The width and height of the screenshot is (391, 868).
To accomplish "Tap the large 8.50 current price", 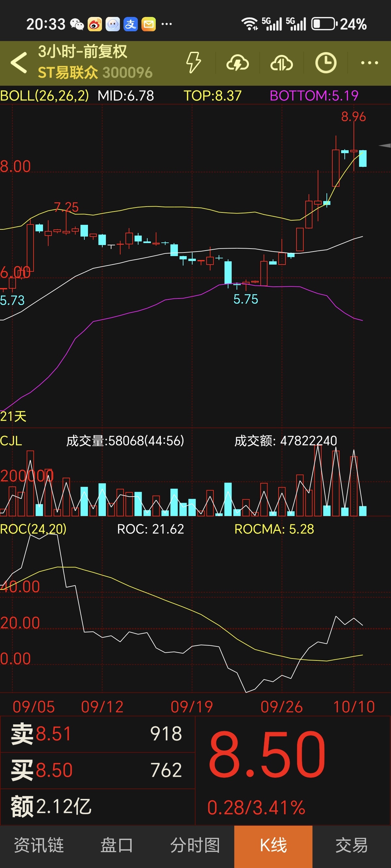I will pyautogui.click(x=267, y=754).
